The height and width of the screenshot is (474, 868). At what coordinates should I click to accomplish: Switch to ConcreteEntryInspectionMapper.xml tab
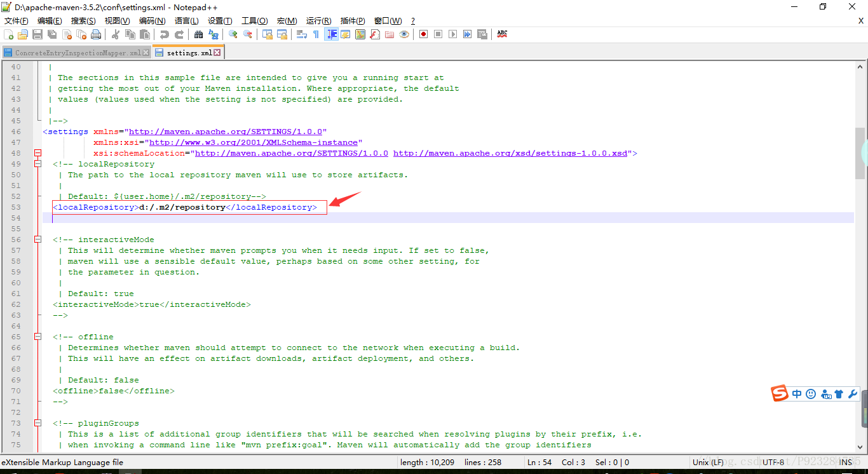[78, 53]
